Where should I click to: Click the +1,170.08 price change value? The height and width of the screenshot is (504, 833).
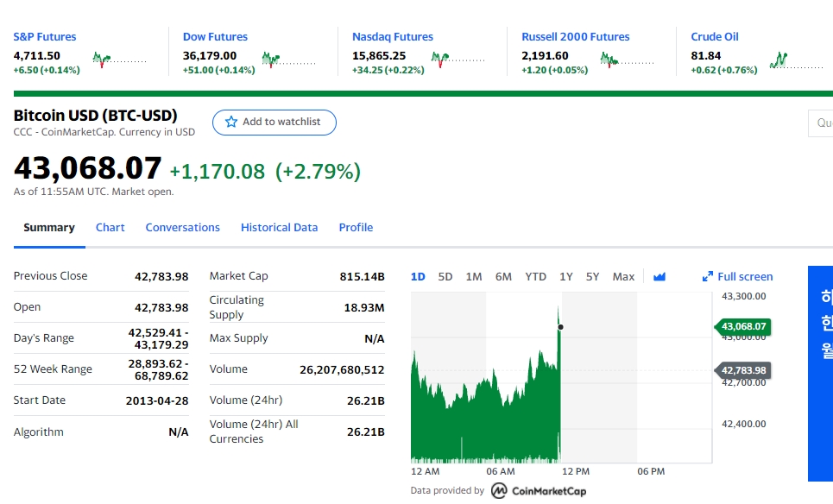pyautogui.click(x=218, y=172)
